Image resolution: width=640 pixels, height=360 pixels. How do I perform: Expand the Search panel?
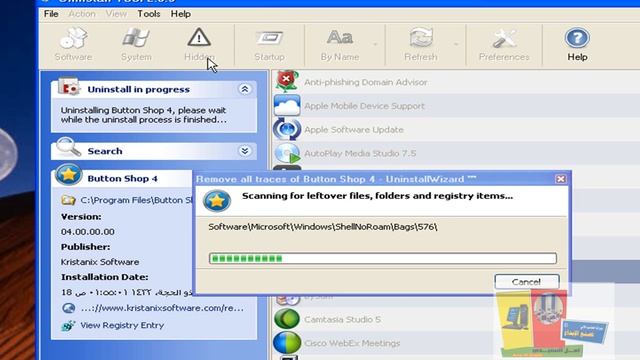pos(244,151)
